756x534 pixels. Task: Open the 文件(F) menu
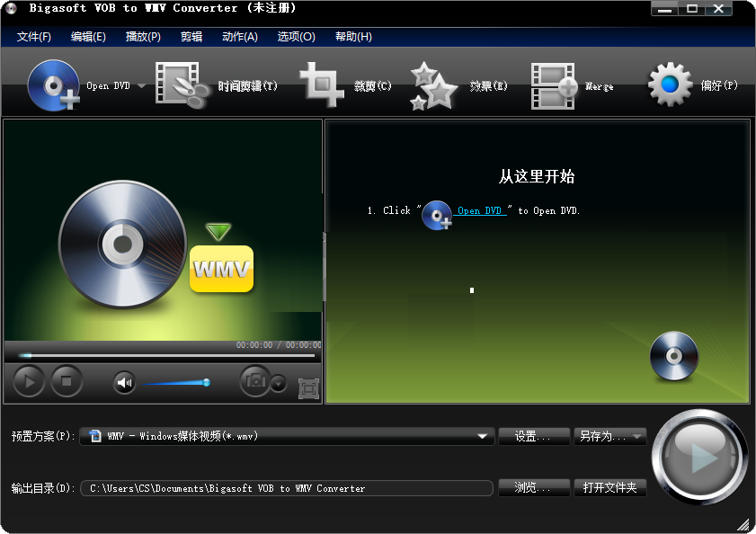tap(32, 37)
